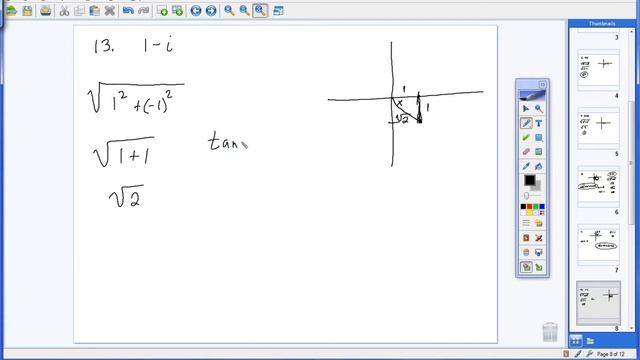Image resolution: width=640 pixels, height=360 pixels.
Task: Pick the yellow color swatch
Action: [x=529, y=213]
